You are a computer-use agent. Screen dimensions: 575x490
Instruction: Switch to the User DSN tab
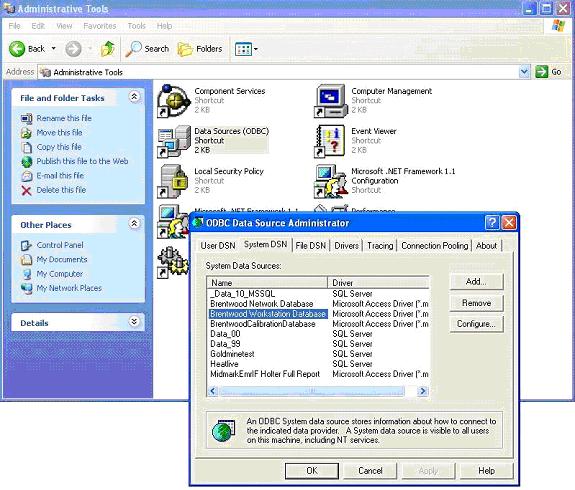[218, 246]
